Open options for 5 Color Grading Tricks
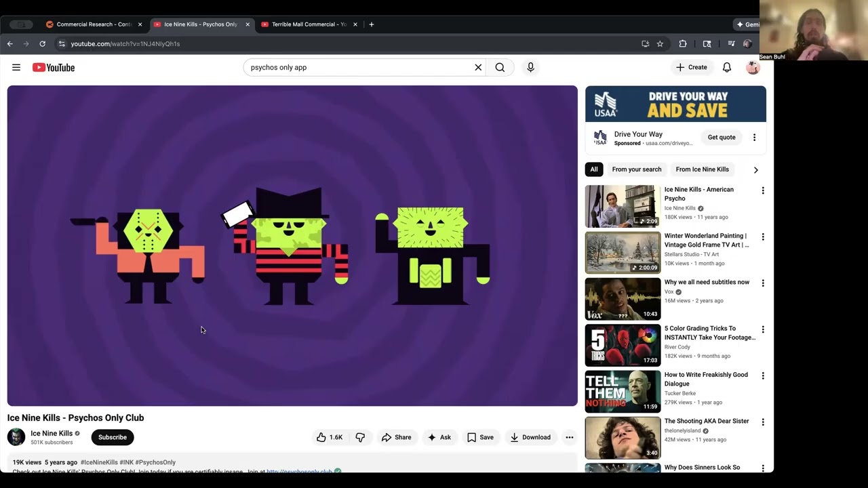 tap(763, 329)
